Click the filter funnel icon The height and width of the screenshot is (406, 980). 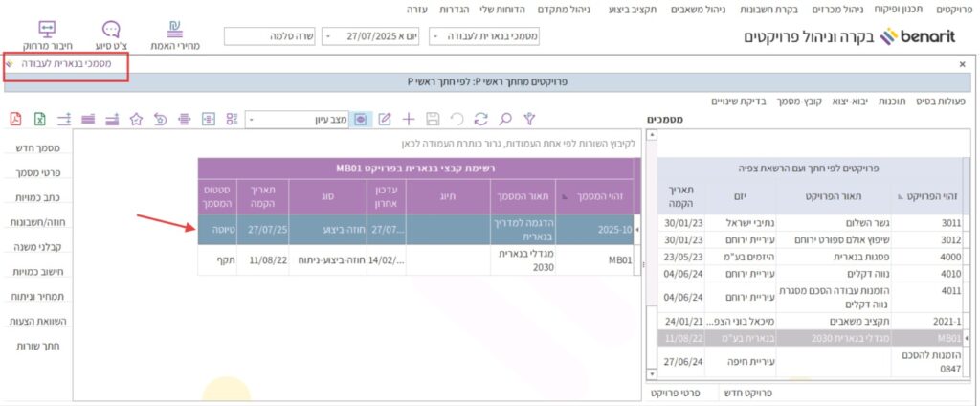tap(527, 119)
